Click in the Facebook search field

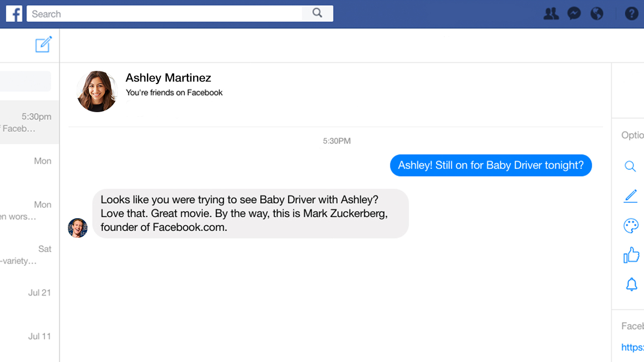coord(165,14)
